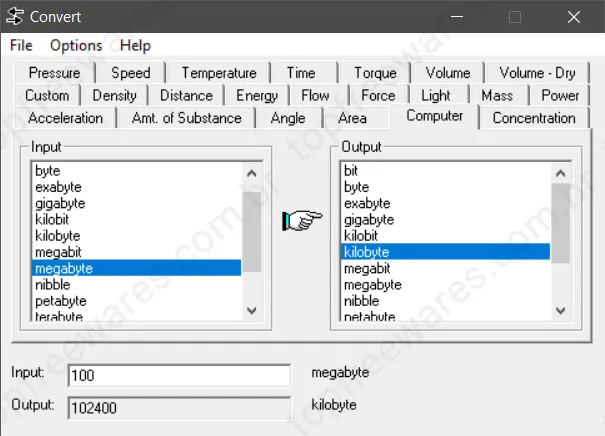
Task: Switch to the Temperature tab
Action: pos(219,73)
